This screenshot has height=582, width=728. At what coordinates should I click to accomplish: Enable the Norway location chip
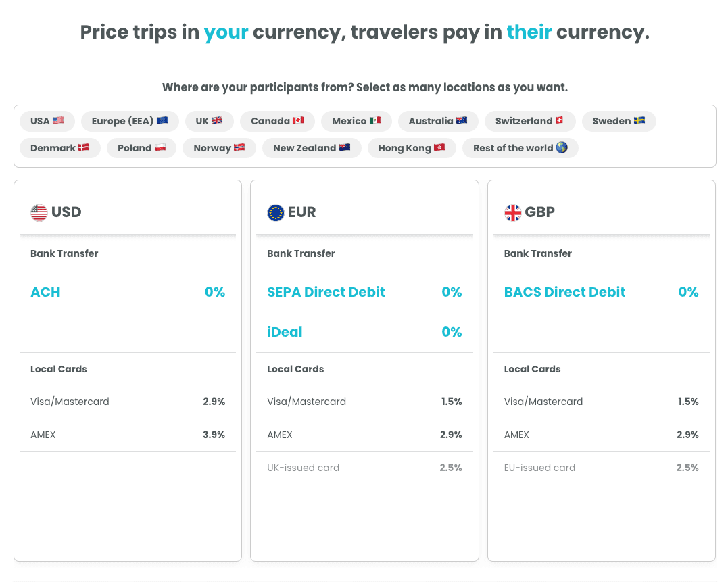coord(219,148)
